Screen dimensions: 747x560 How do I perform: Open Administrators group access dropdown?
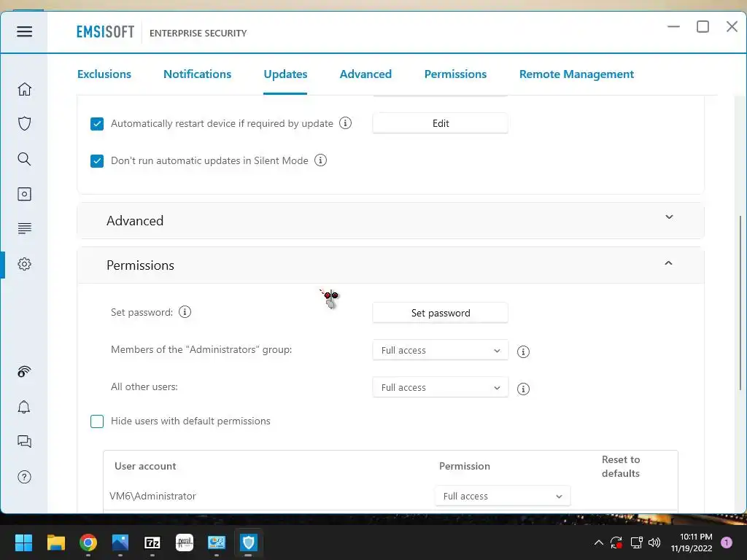click(440, 350)
